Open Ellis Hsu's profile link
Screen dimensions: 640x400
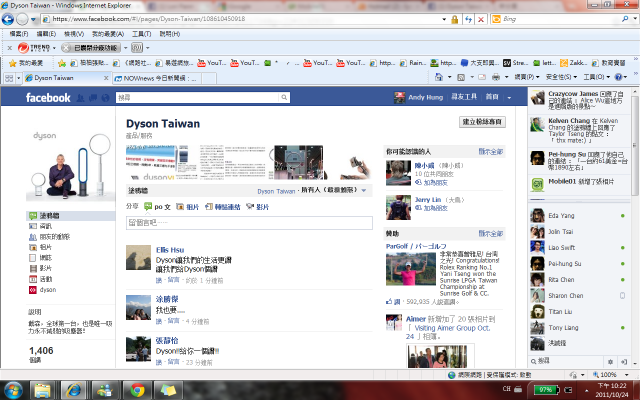pyautogui.click(x=170, y=250)
